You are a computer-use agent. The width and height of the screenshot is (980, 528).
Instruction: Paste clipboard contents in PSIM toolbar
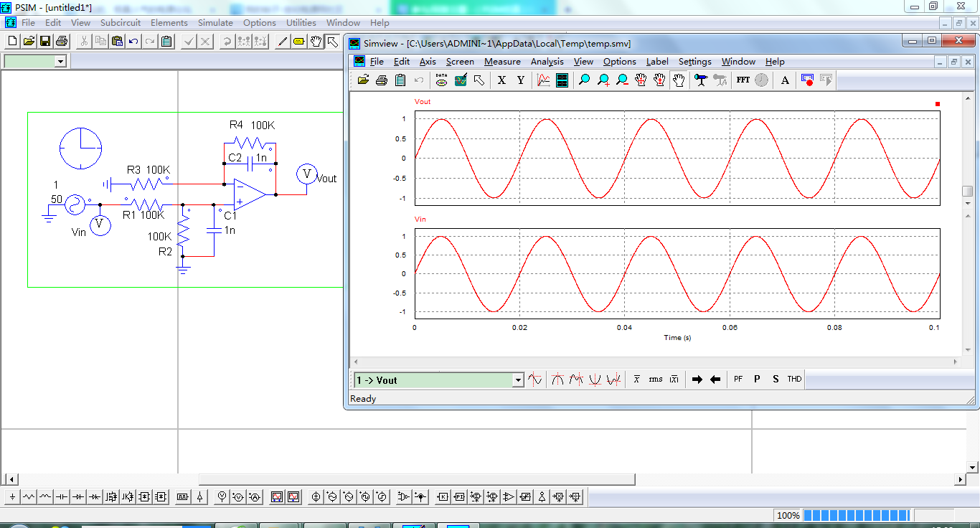(x=116, y=42)
